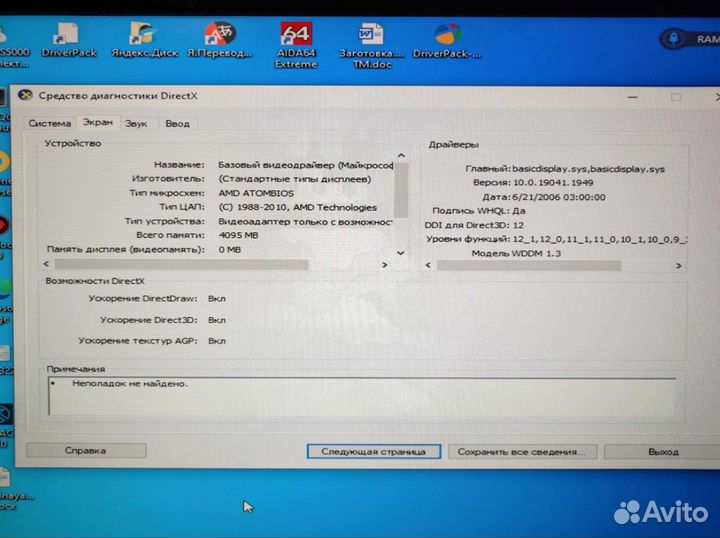Launch Я.Переводчик desktop shortcut
The image size is (720, 538).
click(x=220, y=40)
